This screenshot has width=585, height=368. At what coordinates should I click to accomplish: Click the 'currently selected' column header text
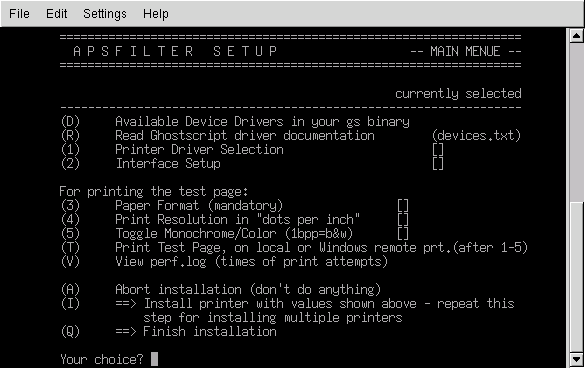[458, 94]
